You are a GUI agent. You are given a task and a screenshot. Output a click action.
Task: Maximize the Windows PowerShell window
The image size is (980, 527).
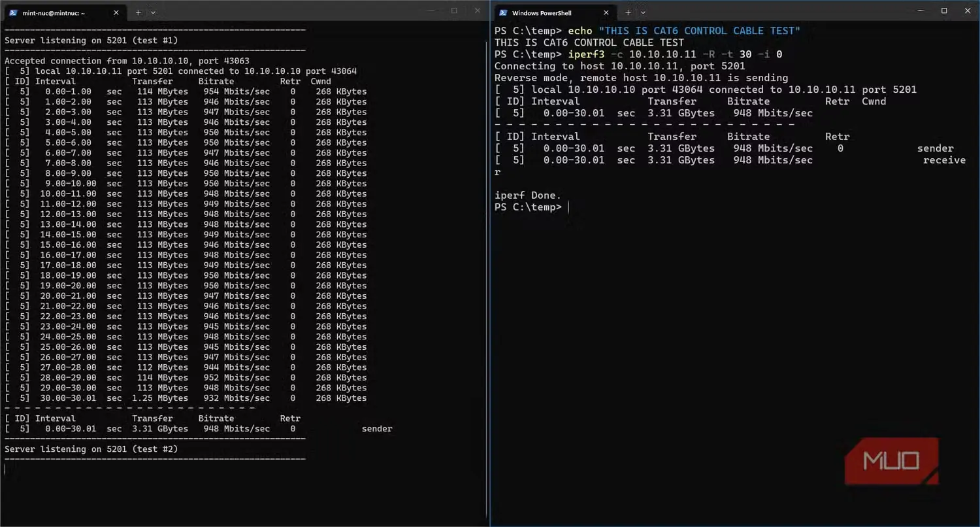[944, 10]
